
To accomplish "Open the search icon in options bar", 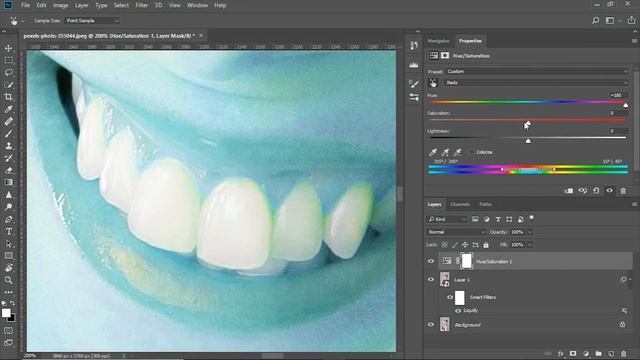I will point(596,20).
